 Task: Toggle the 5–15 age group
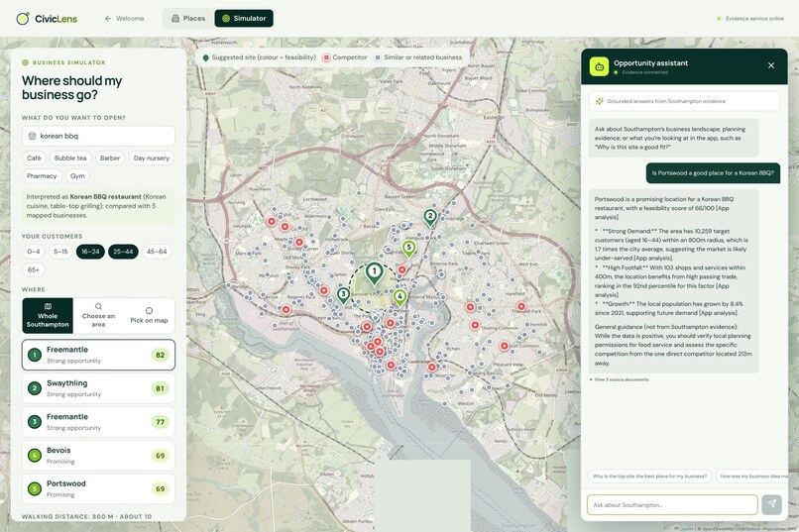(x=60, y=252)
